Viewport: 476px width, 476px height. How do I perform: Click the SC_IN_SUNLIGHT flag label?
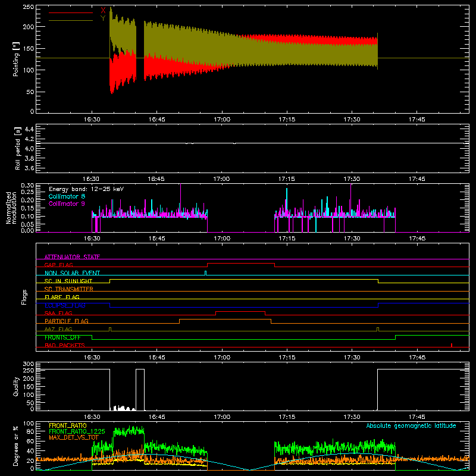68,281
